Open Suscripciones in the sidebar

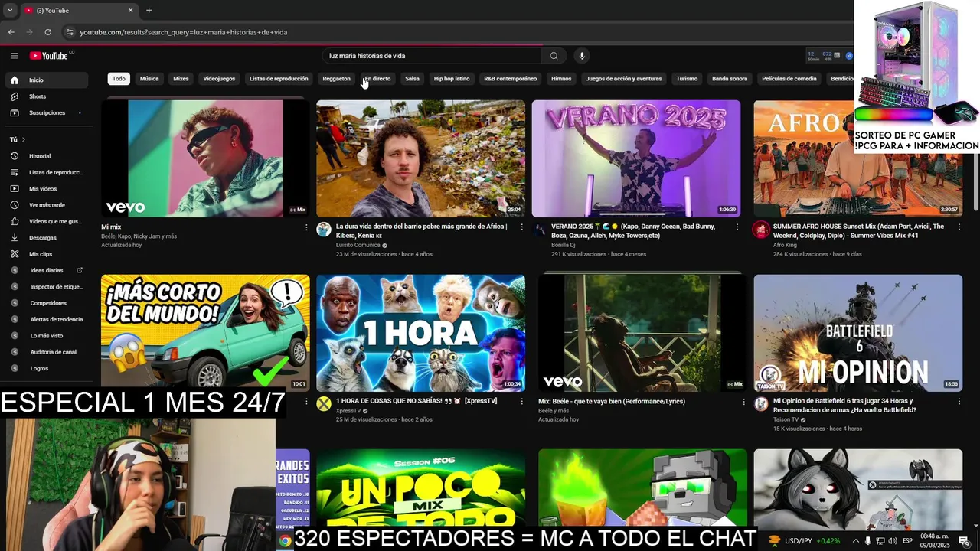pos(47,112)
